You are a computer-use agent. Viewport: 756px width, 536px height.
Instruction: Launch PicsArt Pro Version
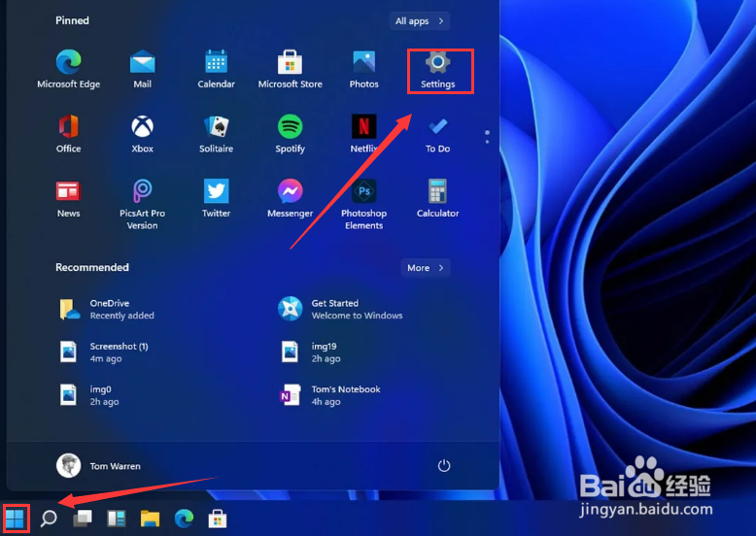point(142,204)
